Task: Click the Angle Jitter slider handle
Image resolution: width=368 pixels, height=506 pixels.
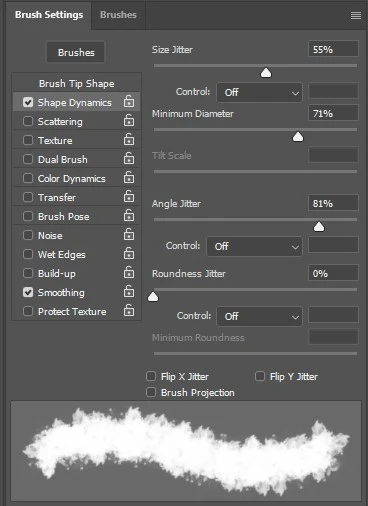Action: coord(319,227)
